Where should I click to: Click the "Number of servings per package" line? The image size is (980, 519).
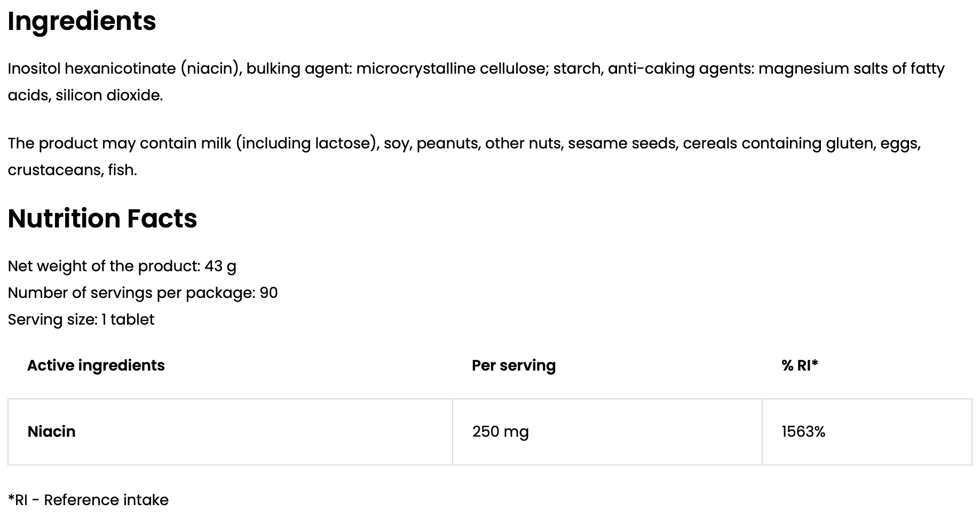point(143,293)
